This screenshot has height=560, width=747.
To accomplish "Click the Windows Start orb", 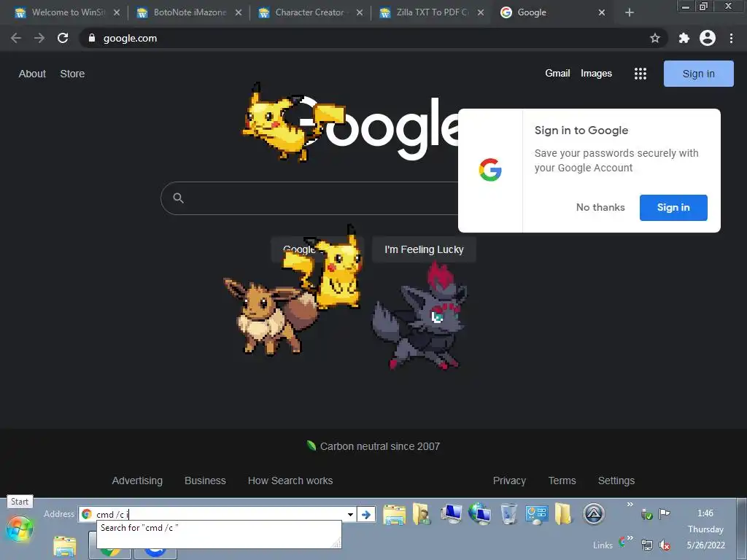I will pos(20,529).
